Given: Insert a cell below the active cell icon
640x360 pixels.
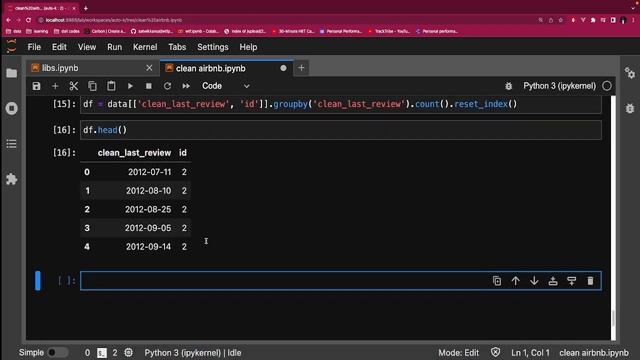Looking at the screenshot, I should (x=571, y=281).
